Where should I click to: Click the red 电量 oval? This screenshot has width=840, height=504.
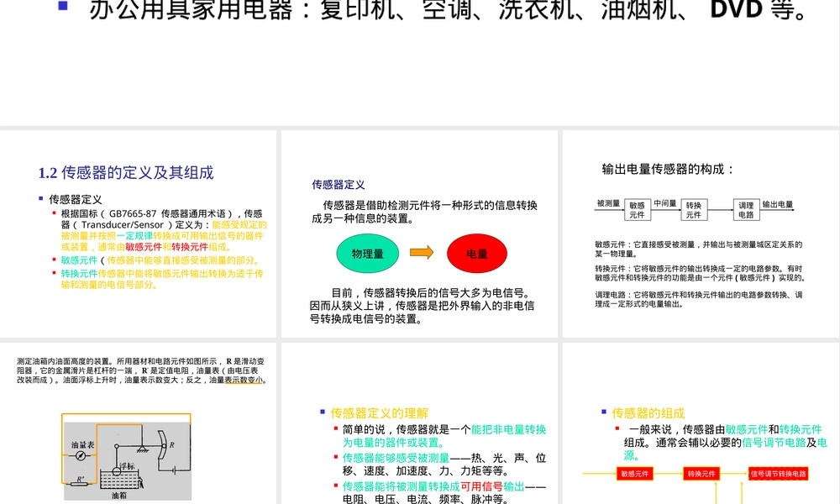[477, 254]
